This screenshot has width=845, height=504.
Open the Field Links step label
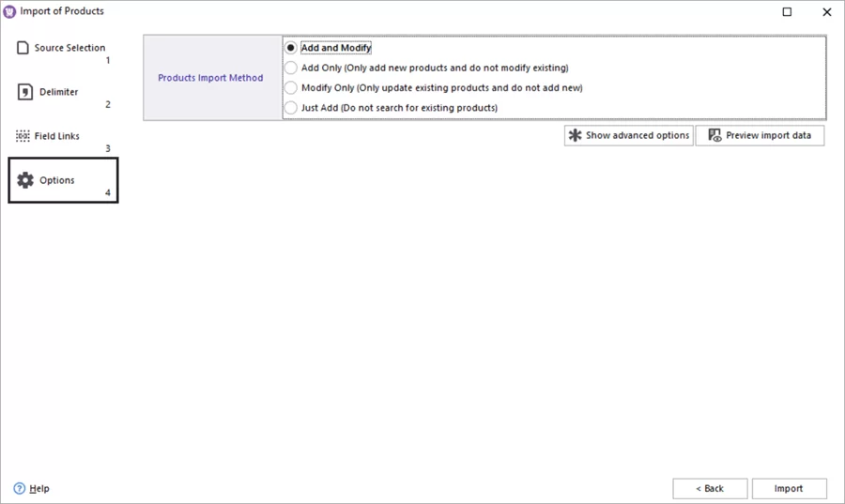[57, 136]
